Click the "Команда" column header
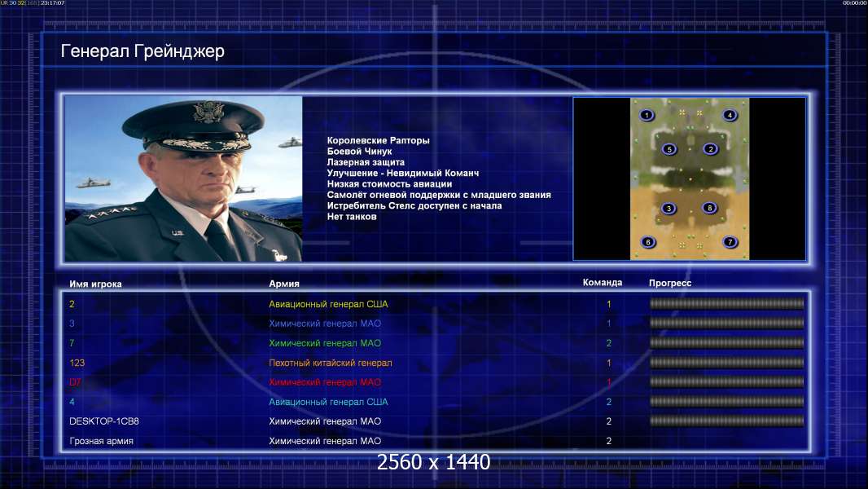Screen dimensions: 868x489 (603, 283)
